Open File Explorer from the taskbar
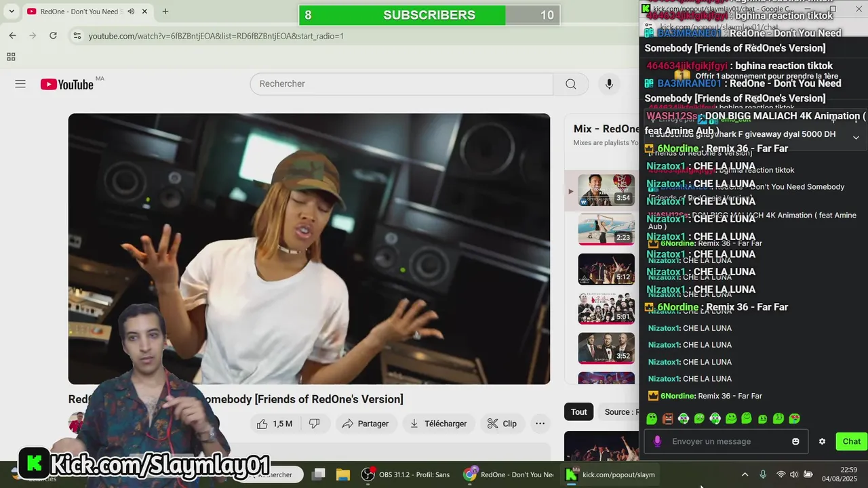Image resolution: width=868 pixels, height=488 pixels. pyautogui.click(x=343, y=474)
